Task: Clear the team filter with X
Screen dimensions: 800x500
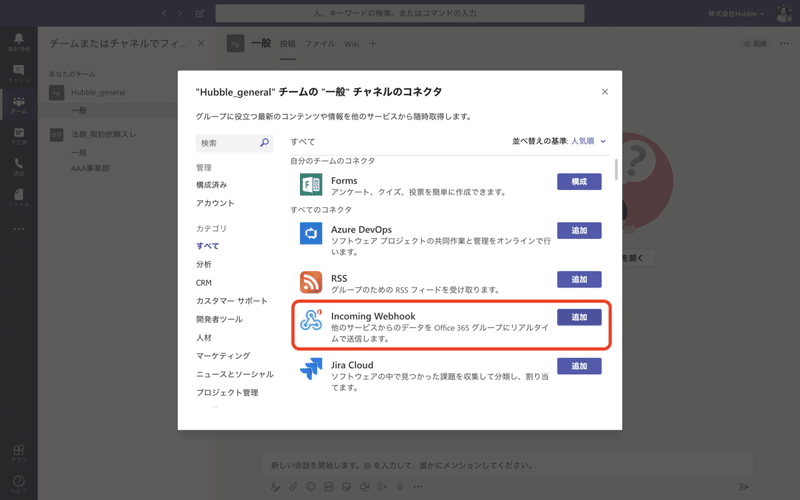Action: [201, 43]
